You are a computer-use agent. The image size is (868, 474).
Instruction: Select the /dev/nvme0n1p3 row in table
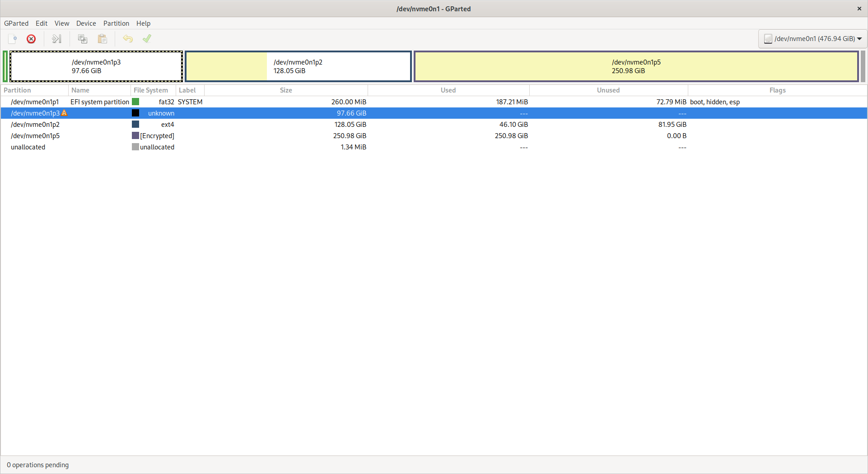tap(434, 113)
